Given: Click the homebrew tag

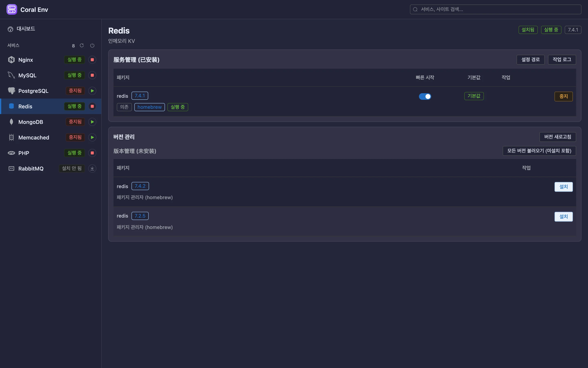Looking at the screenshot, I should tap(149, 107).
